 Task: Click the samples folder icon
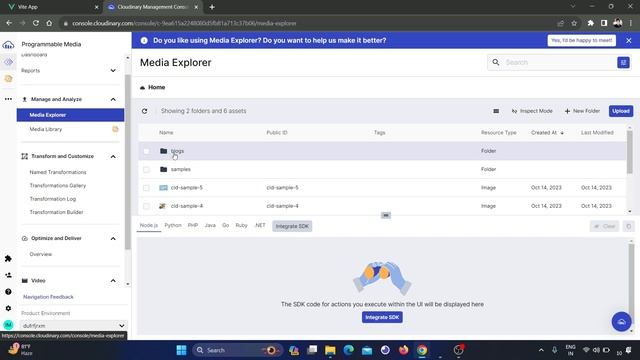(x=164, y=169)
